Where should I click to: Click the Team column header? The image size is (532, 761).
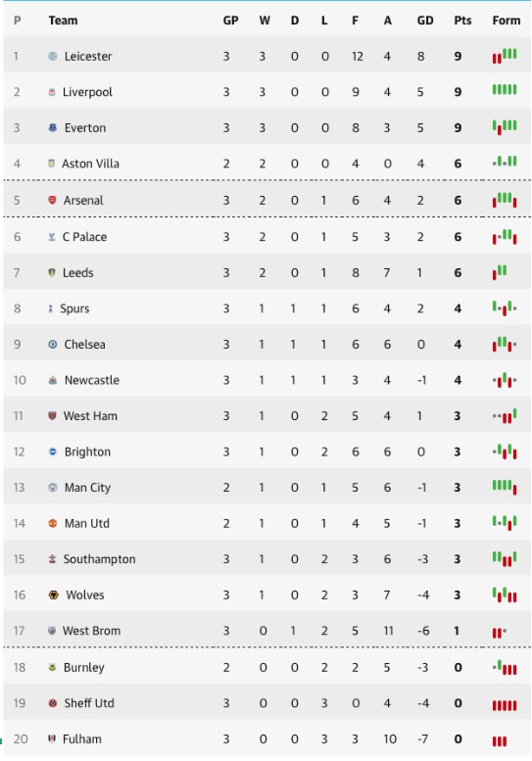[x=63, y=21]
